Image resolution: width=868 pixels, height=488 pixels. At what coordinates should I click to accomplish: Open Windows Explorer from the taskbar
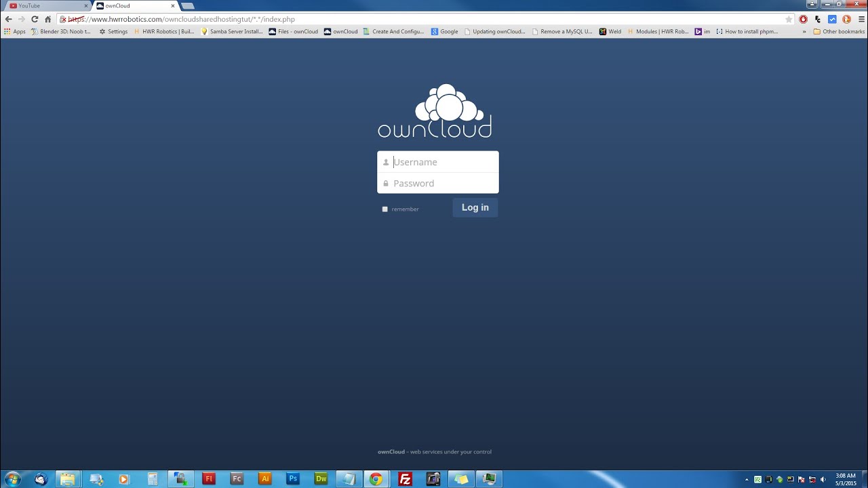click(68, 479)
